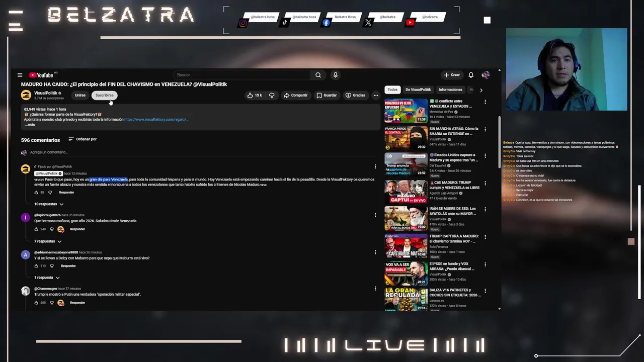Show more filter chips with right arrow
644x362 pixels.
click(x=481, y=90)
